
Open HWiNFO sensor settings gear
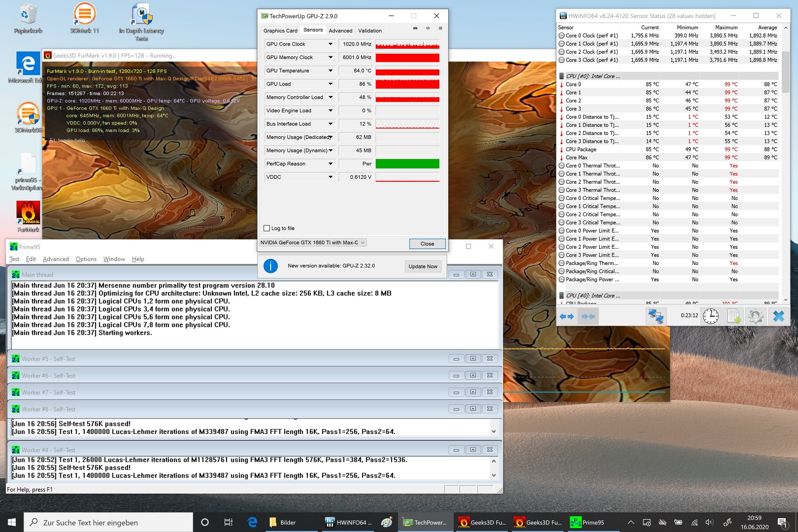(756, 316)
